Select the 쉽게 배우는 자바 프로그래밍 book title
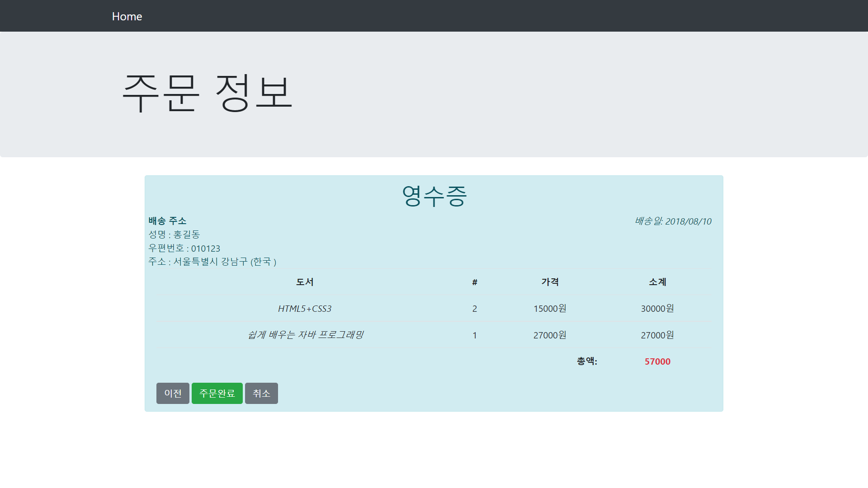 click(305, 335)
